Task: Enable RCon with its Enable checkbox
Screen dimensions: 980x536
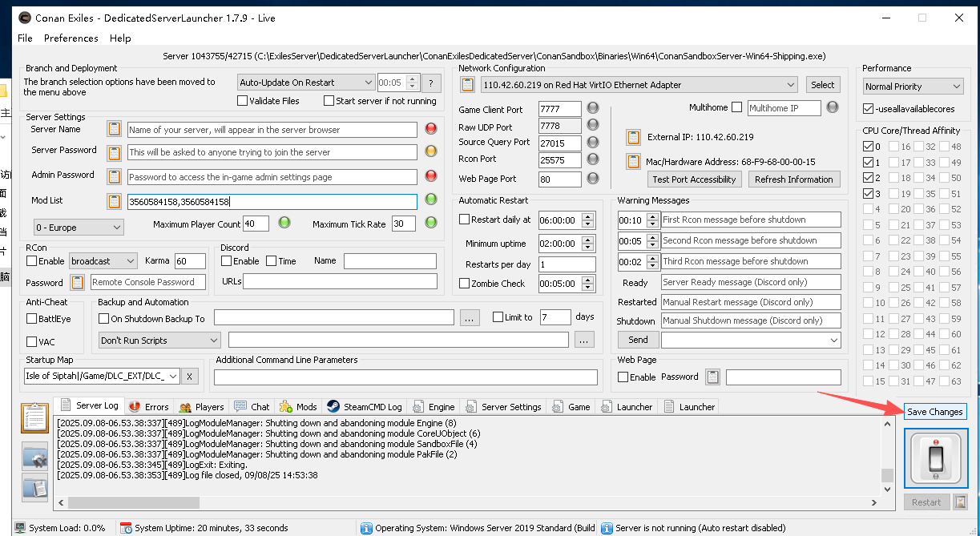Action: pos(31,261)
